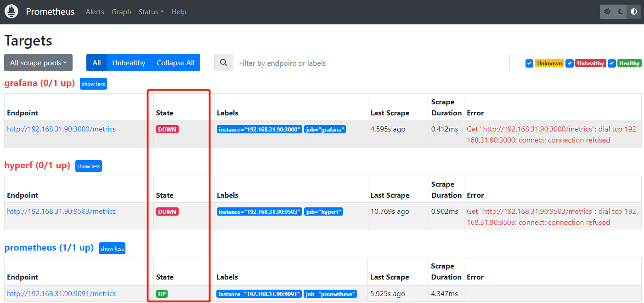The image size is (644, 303).
Task: Click the instance="192.168.31.90:9091" label badge
Action: click(x=260, y=294)
